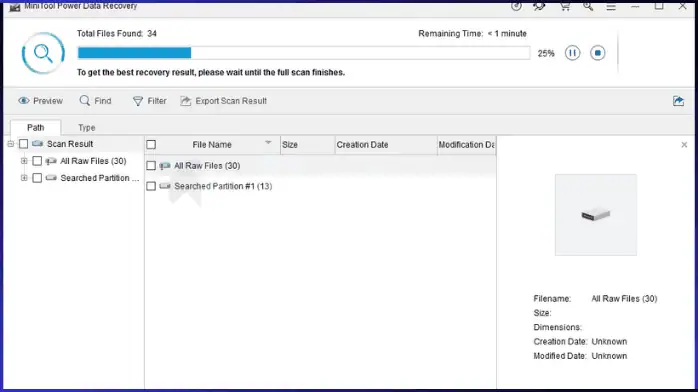Check All Raw Files checkbox in tree
Viewport: 698px width, 392px height.
tap(37, 161)
